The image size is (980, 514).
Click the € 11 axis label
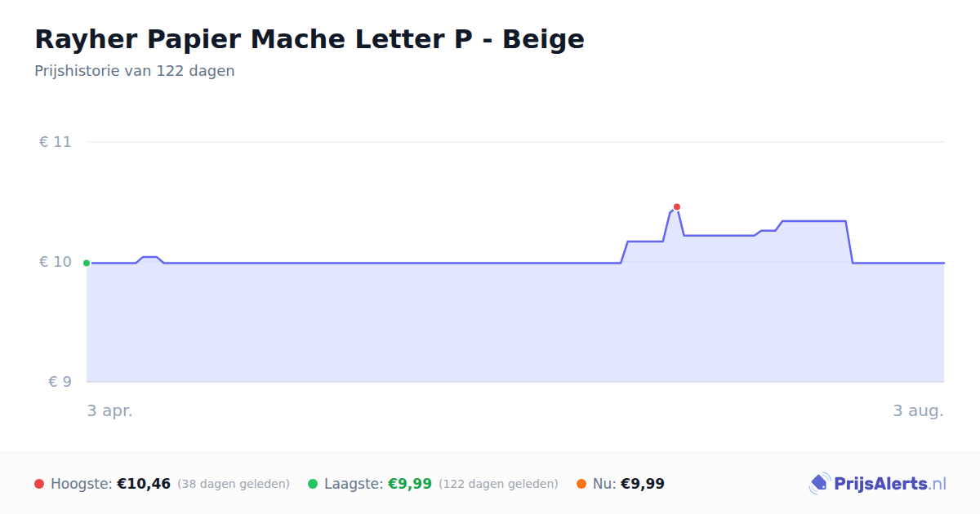56,142
